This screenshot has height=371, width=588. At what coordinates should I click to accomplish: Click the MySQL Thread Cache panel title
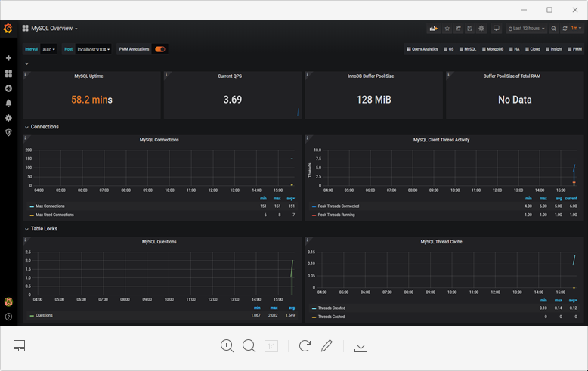pyautogui.click(x=441, y=242)
